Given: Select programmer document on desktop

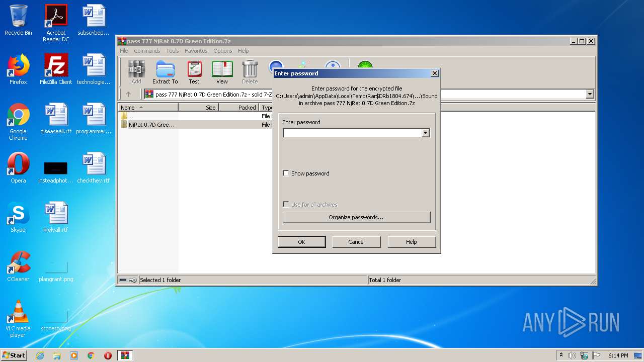Looking at the screenshot, I should 94,119.
